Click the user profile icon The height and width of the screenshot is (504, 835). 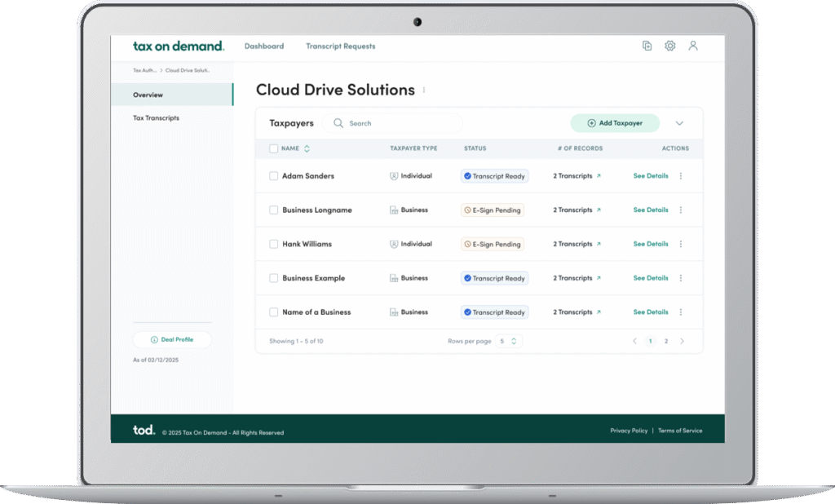pyautogui.click(x=693, y=46)
